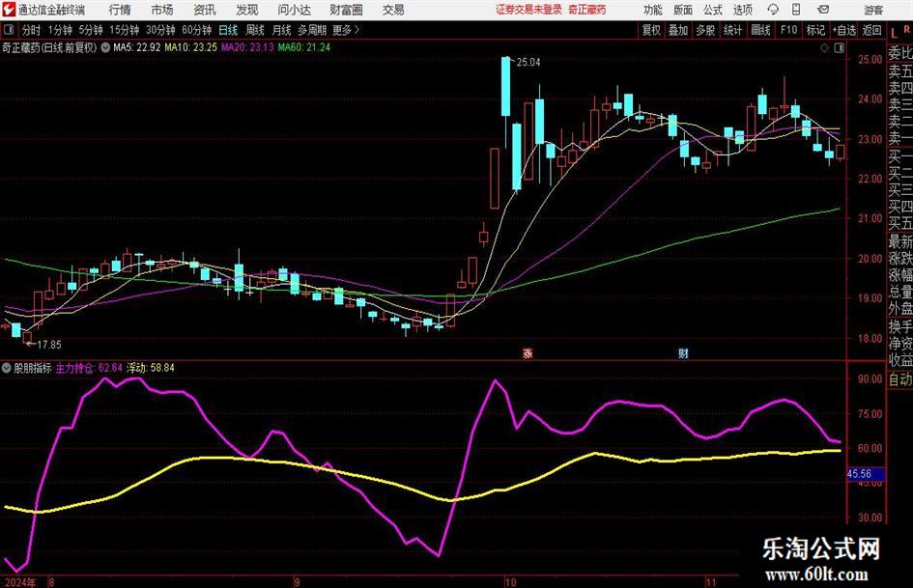Open the 市场 menu
The image size is (913, 588).
162,10
